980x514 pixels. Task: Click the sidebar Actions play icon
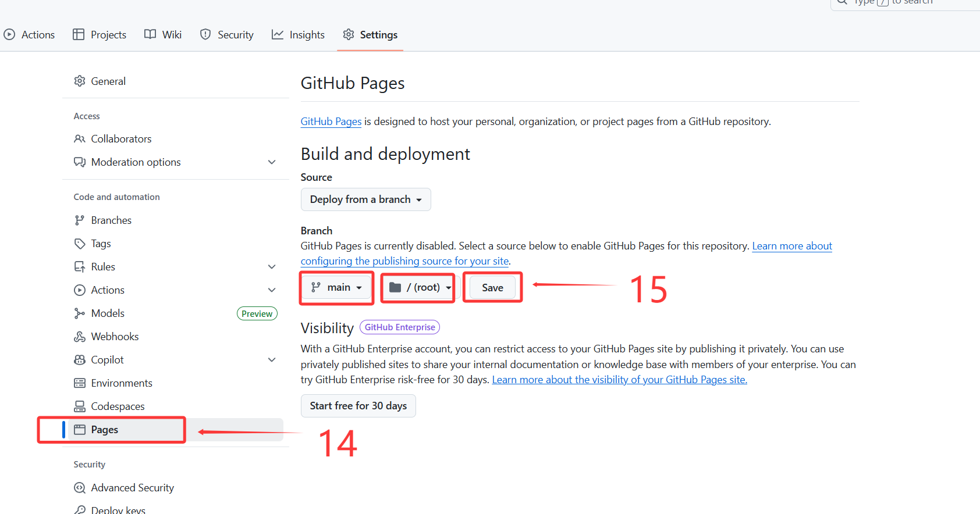(x=80, y=290)
